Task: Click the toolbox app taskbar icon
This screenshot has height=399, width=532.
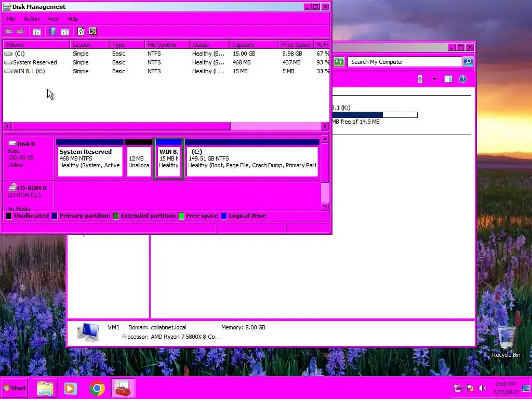Action: click(123, 388)
